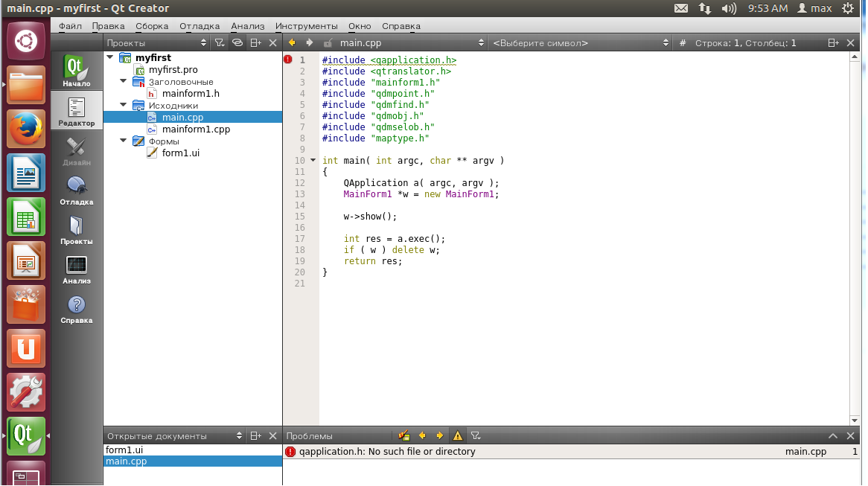Open Справка help mode in sidebar
The image size is (868, 486).
click(77, 309)
